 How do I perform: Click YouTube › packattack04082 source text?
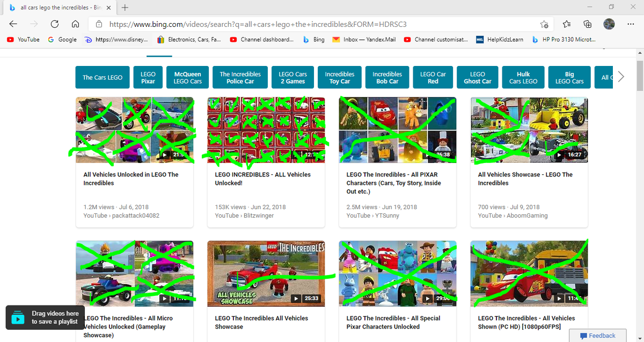121,215
